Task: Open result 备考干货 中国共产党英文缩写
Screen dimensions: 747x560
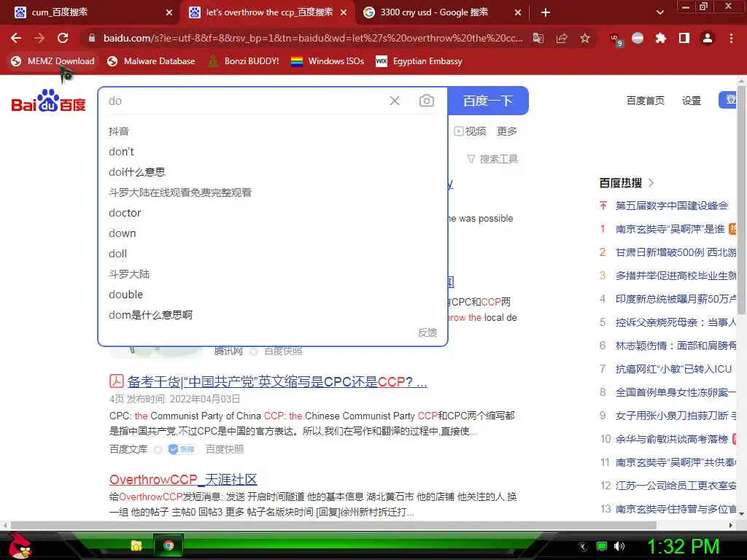Action: (x=277, y=382)
